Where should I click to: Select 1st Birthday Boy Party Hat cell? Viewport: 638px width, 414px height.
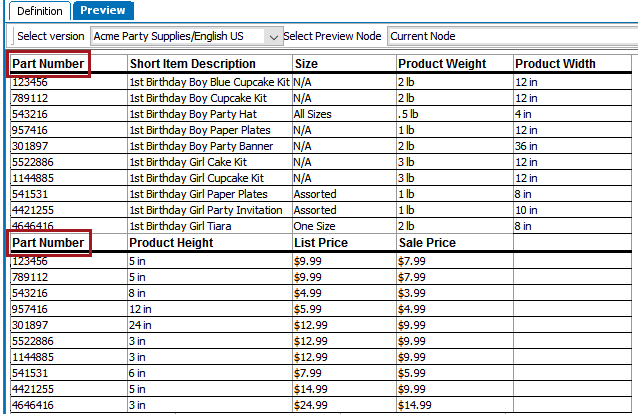tap(210, 114)
